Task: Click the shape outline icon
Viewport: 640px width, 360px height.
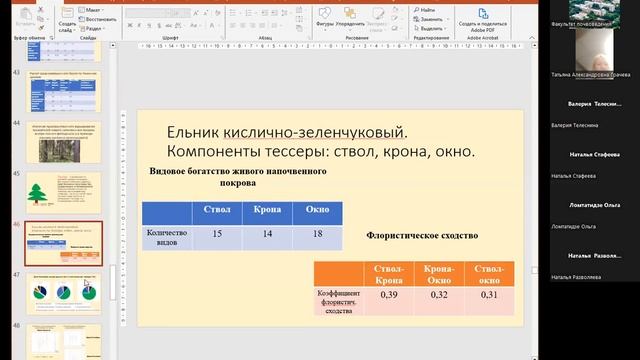Action: (395, 19)
